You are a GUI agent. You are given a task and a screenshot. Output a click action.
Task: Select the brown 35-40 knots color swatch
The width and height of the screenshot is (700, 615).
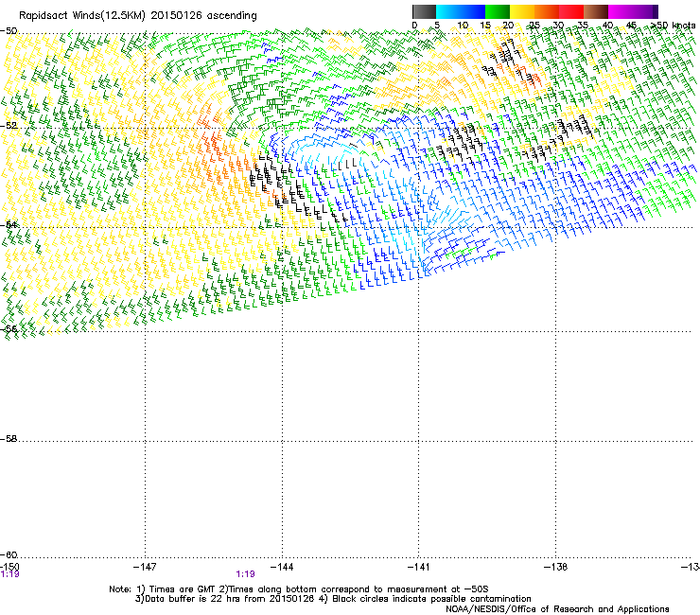tap(596, 11)
